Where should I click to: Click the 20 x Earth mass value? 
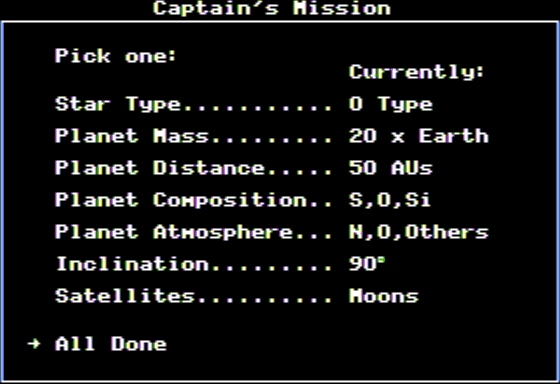[419, 136]
